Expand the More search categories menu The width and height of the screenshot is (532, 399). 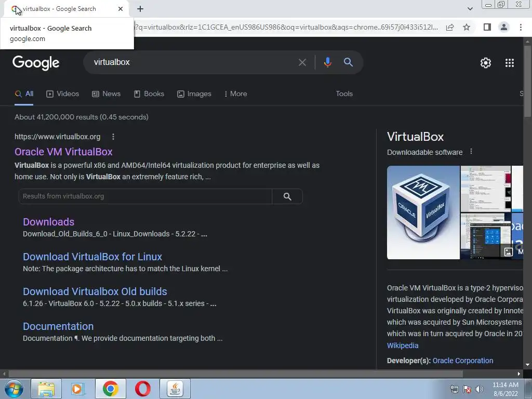click(x=236, y=94)
